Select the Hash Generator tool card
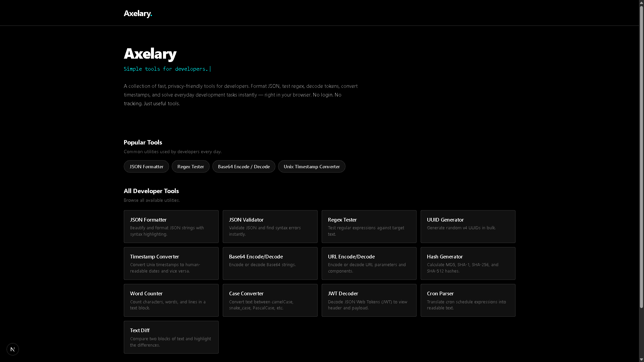This screenshot has width=644, height=362. (x=468, y=263)
